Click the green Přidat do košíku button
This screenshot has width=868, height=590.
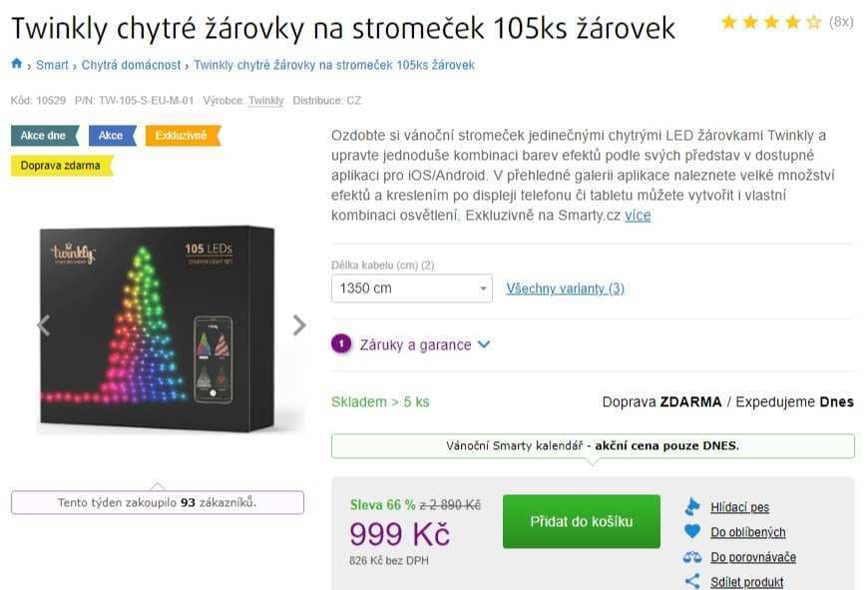pyautogui.click(x=581, y=520)
